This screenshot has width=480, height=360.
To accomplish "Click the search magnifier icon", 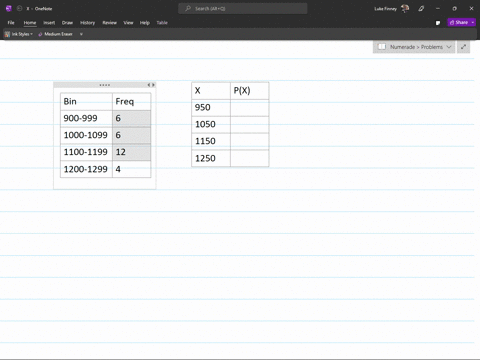I will [188, 9].
